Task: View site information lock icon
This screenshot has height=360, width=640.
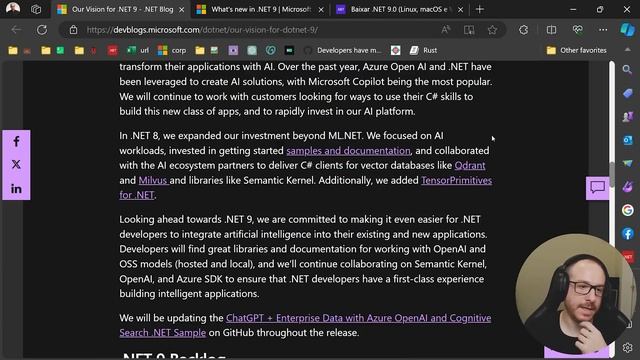Action: pos(73,30)
